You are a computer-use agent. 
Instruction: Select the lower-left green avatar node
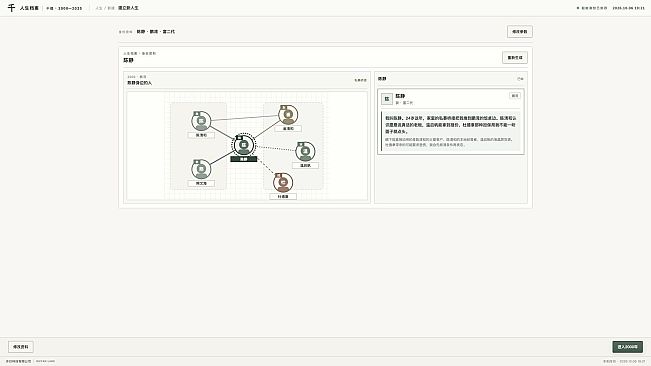coord(201,169)
